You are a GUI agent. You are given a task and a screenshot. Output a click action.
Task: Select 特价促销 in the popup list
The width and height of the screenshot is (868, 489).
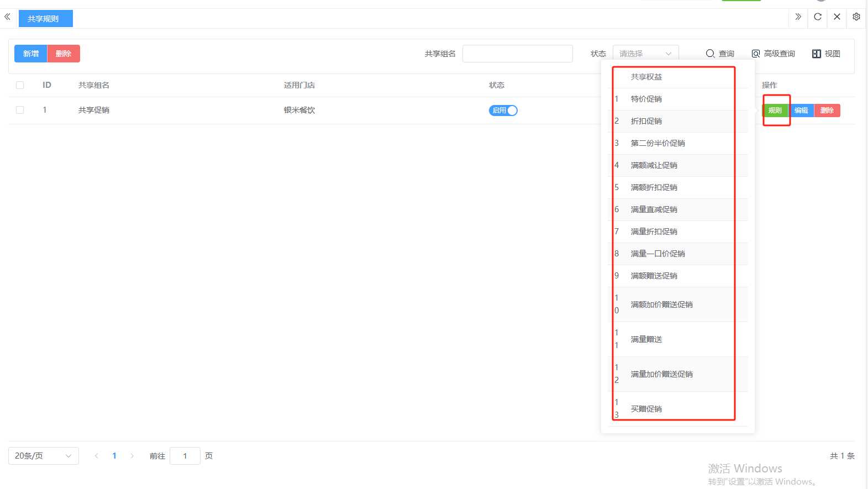pos(646,99)
